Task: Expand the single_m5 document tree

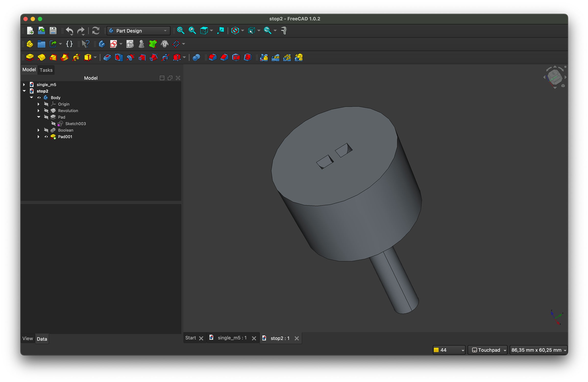Action: pos(24,85)
